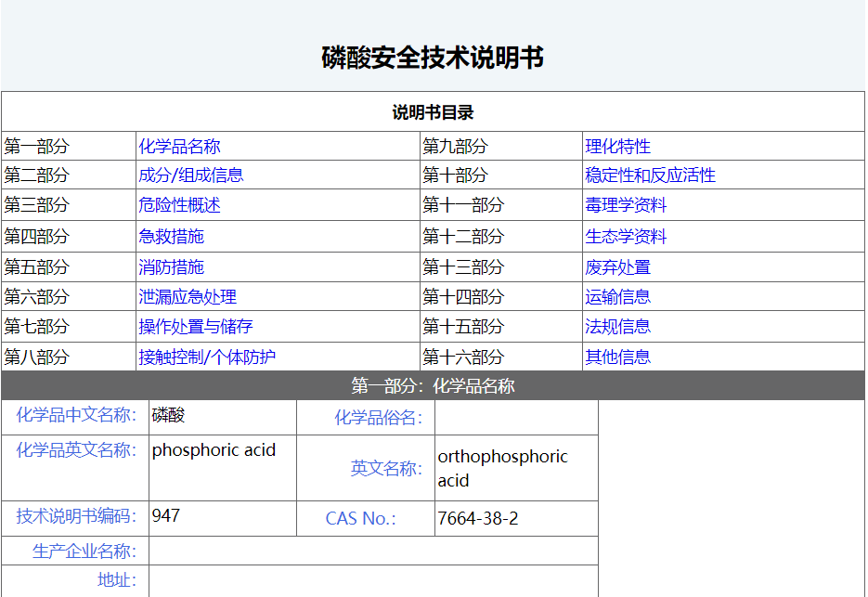Jump to 接触控制/个体防护 section
868x597 pixels.
[207, 357]
